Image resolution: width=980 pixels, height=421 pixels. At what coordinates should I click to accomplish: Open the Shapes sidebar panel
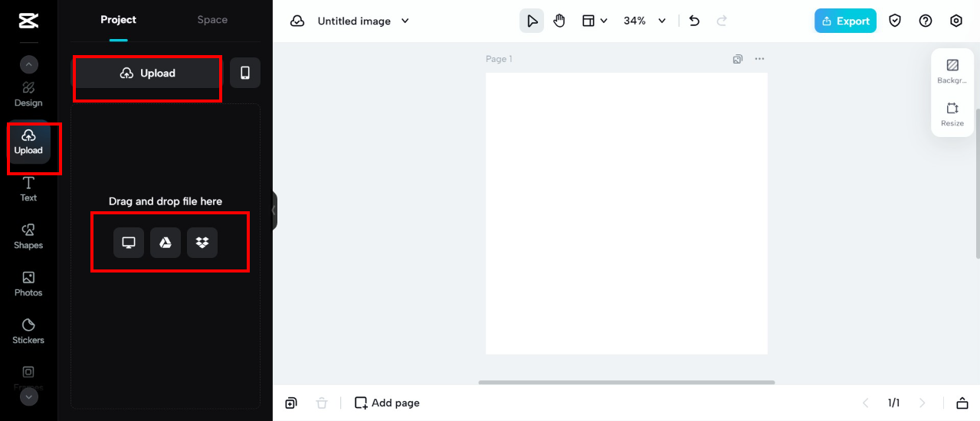click(28, 236)
